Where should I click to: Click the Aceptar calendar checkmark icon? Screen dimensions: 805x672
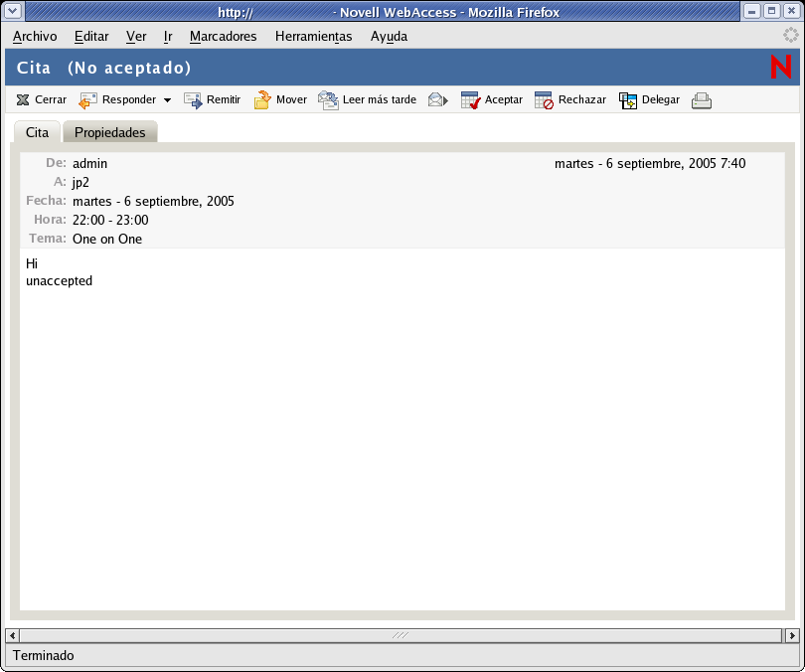[x=470, y=100]
